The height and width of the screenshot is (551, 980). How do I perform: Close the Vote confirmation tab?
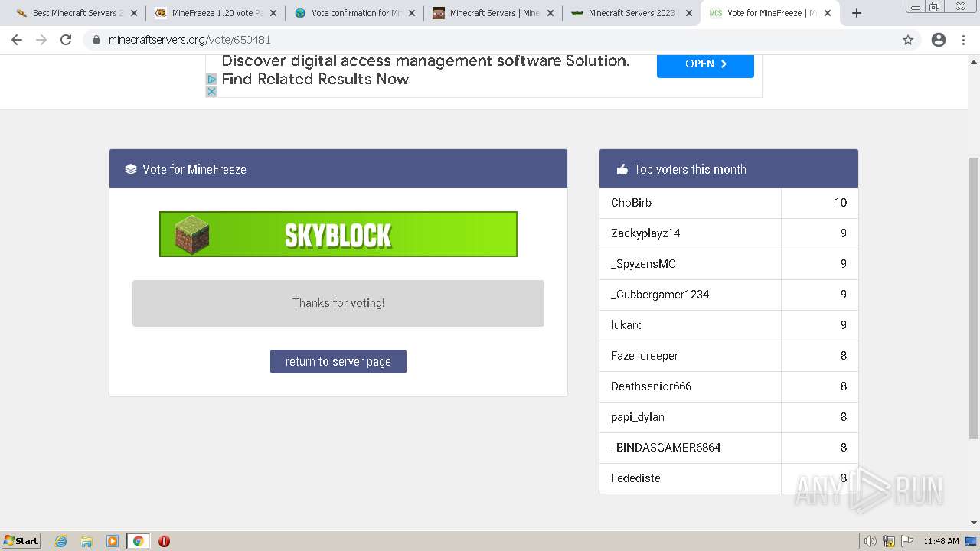pyautogui.click(x=411, y=13)
